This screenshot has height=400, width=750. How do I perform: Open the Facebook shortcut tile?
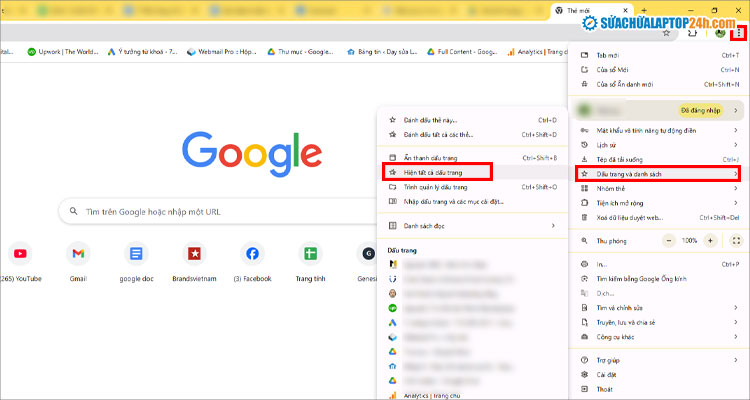252,254
